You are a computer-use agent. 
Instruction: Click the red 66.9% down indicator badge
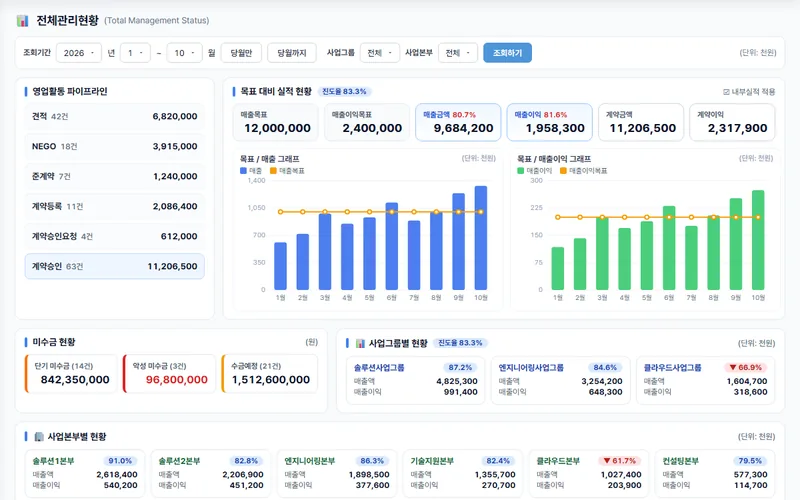(x=745, y=367)
